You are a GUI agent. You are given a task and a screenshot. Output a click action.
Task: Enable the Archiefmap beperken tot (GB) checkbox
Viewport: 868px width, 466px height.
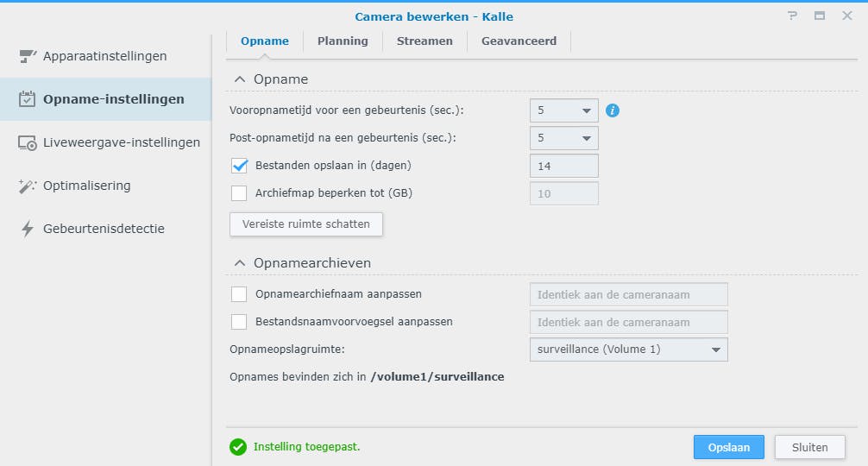click(239, 193)
